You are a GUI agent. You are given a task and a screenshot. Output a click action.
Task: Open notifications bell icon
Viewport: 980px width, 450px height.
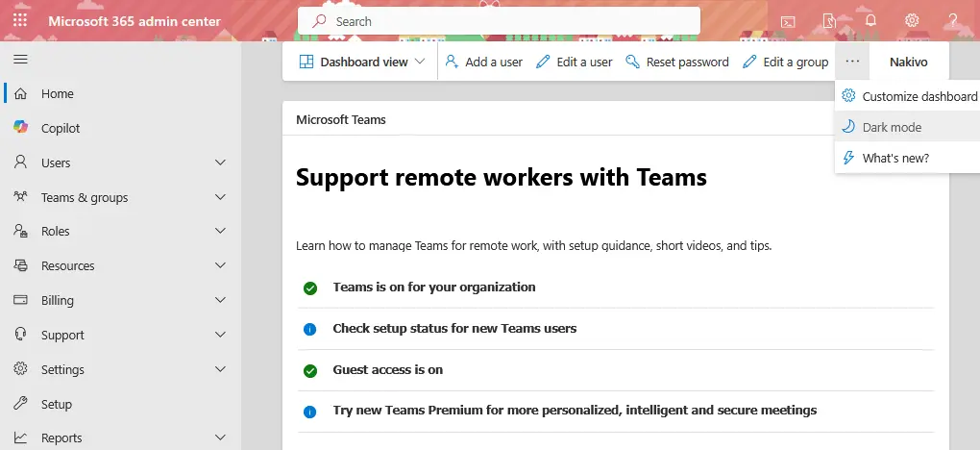point(870,20)
